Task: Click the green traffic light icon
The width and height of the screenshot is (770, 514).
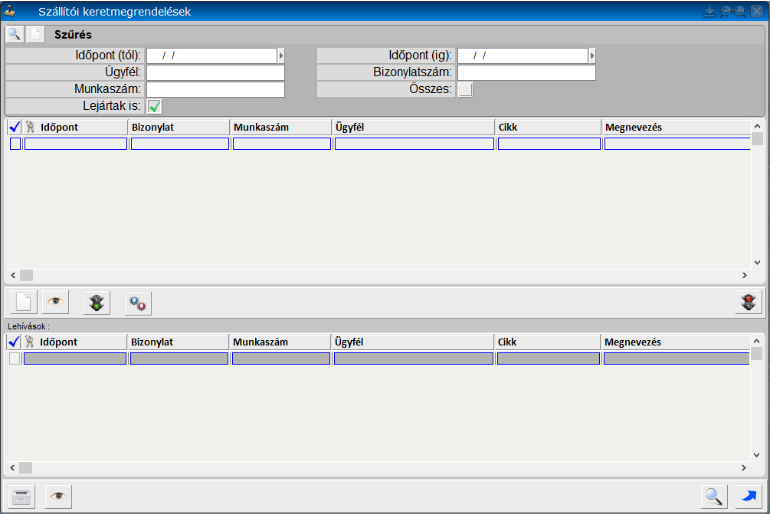Action: pyautogui.click(x=96, y=302)
